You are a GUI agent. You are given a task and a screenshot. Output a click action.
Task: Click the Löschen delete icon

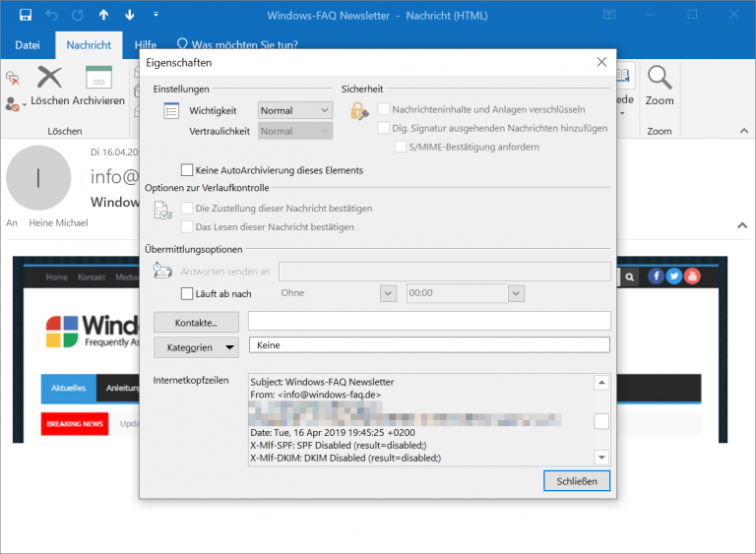point(49,78)
